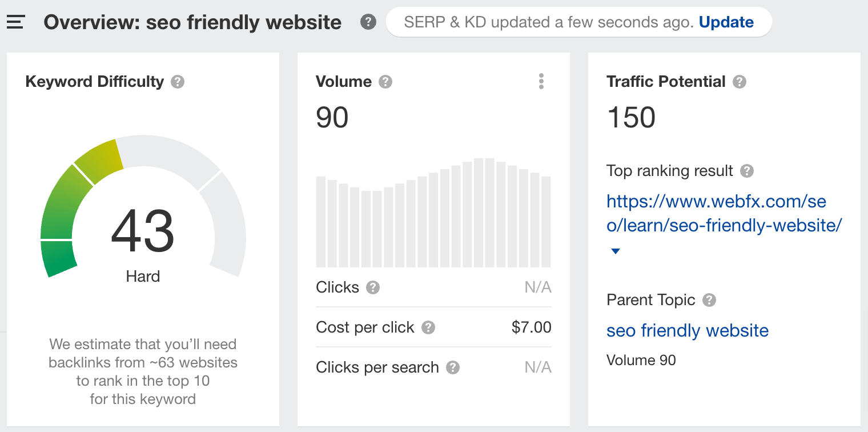Click the Top ranking result help icon
Screen dimensions: 868x432
pos(748,171)
